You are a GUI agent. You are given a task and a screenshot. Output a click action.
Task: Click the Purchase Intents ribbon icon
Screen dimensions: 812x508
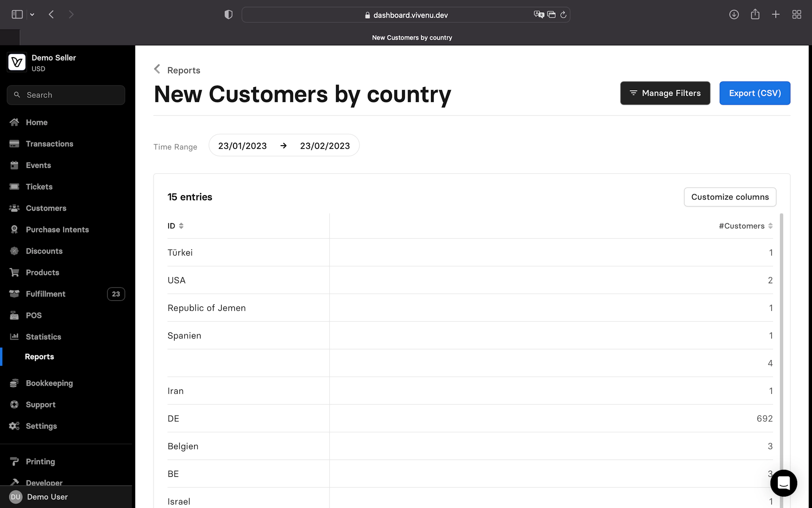click(14, 229)
